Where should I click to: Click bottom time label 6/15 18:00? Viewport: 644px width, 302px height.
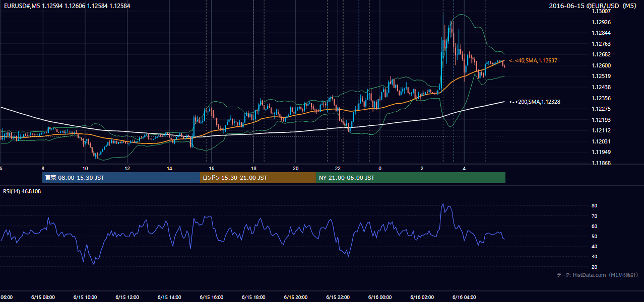click(253, 297)
